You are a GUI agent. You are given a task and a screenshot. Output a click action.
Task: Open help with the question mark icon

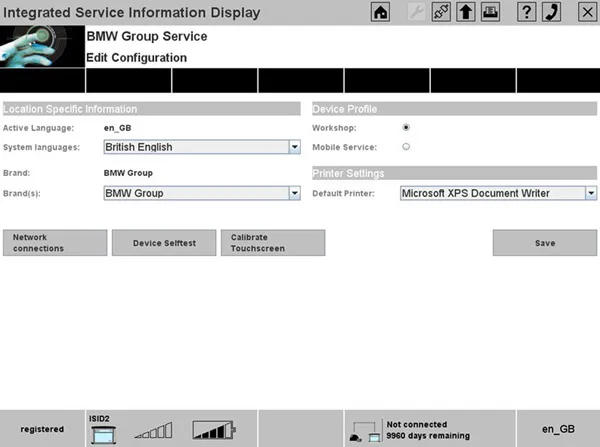point(527,12)
